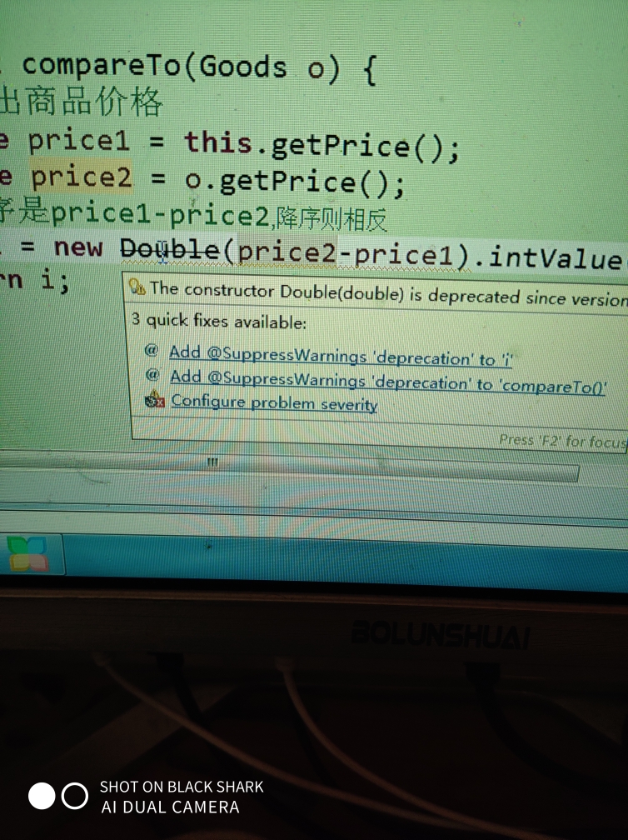Click o.getPrice() call in the editor
Screen dimensions: 628x840
(295, 182)
